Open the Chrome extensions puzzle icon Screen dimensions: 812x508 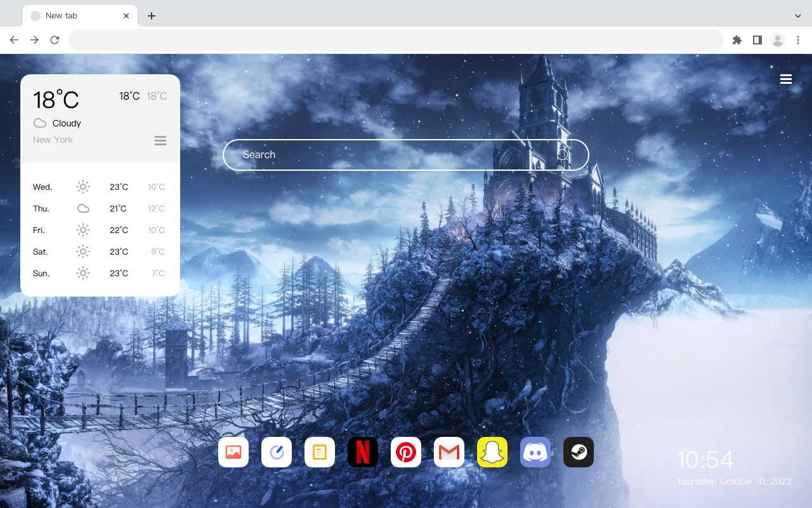point(737,40)
